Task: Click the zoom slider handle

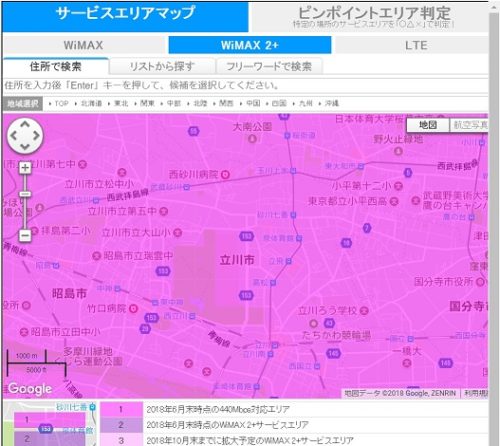Action: (x=25, y=194)
